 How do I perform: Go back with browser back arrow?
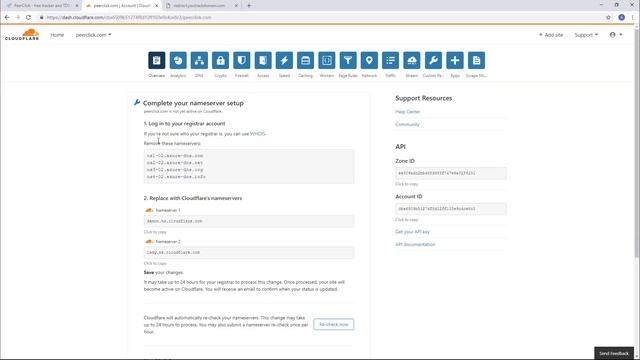tap(7, 17)
